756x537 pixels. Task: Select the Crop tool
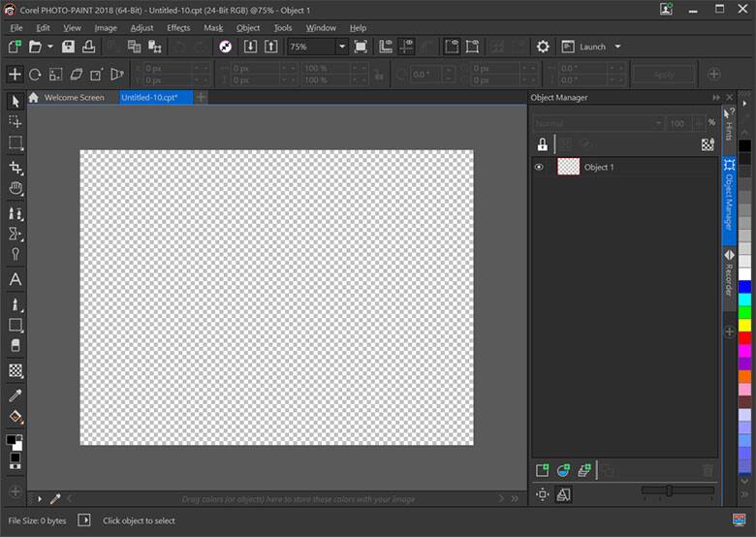(x=16, y=167)
